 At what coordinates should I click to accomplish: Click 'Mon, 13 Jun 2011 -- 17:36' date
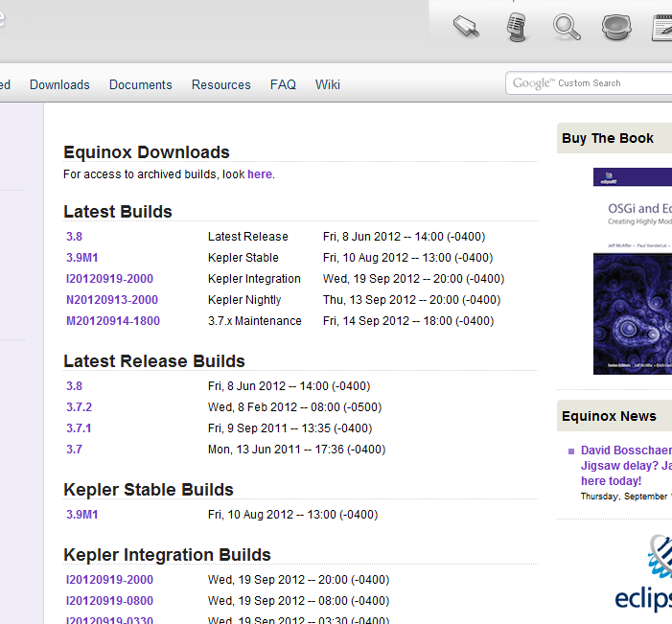click(296, 450)
